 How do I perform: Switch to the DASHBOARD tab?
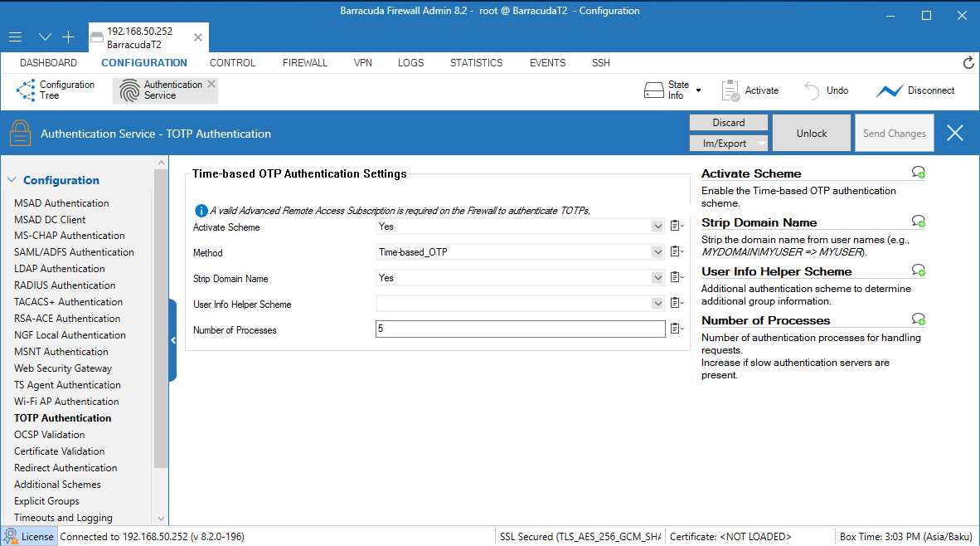48,62
